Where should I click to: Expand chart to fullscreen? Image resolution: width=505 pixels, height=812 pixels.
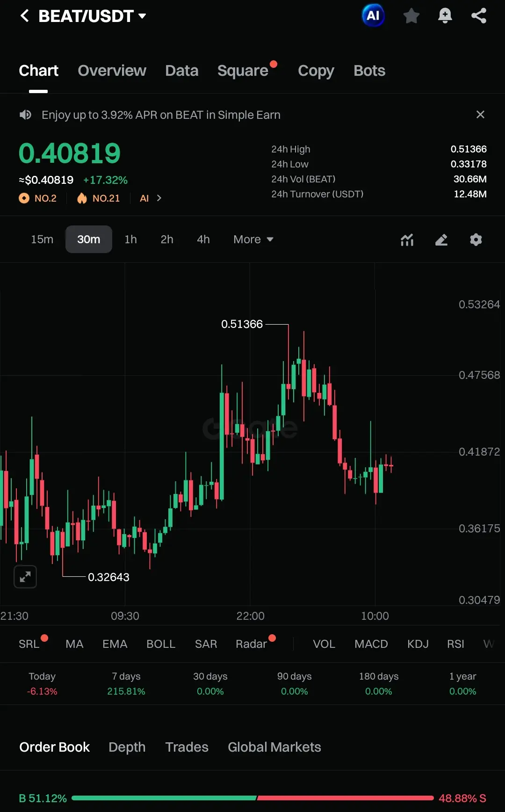point(25,577)
